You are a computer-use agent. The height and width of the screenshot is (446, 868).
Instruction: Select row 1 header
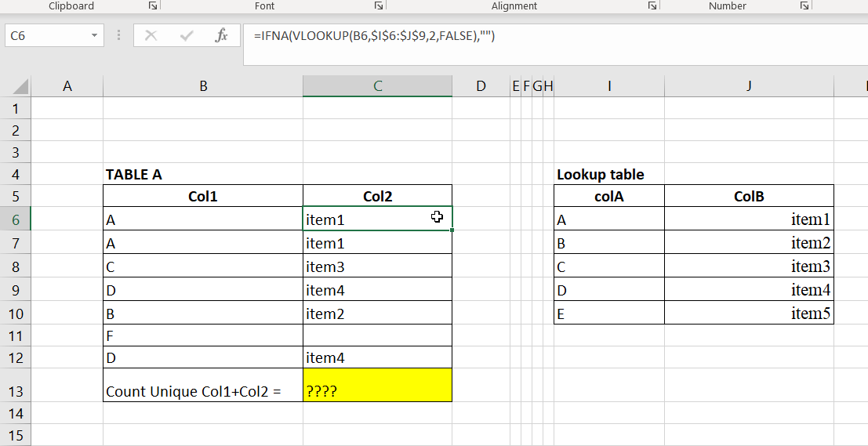16,108
